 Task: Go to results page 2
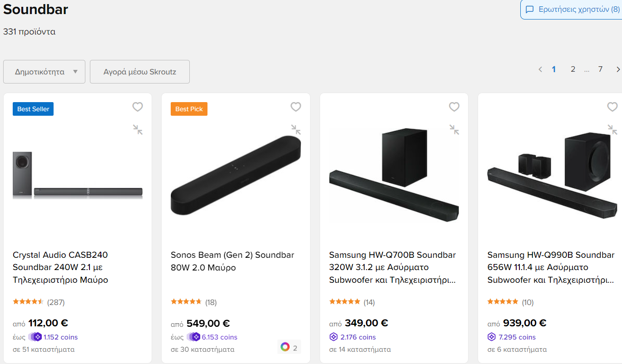click(x=573, y=69)
